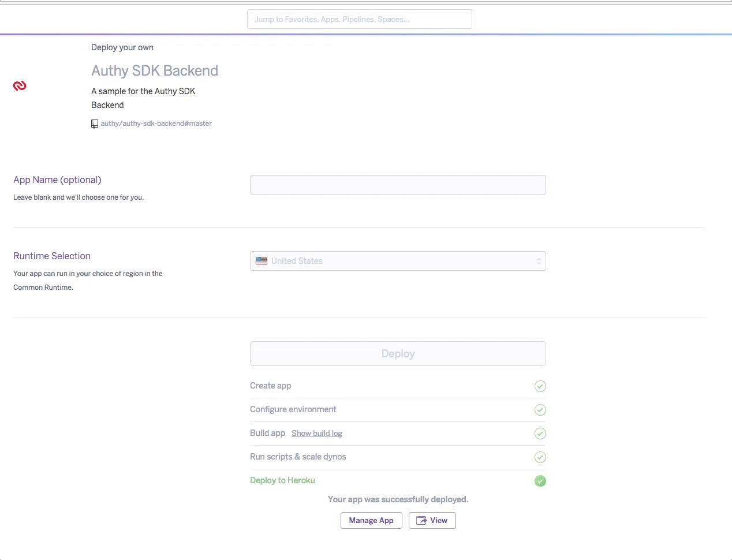Click the Build app step text
Image resolution: width=732 pixels, height=560 pixels.
(x=267, y=433)
